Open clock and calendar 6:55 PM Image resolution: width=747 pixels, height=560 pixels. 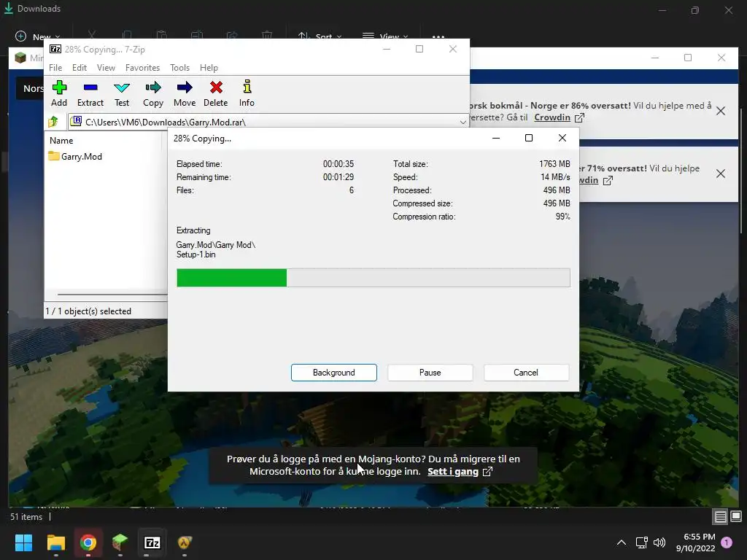pyautogui.click(x=695, y=542)
